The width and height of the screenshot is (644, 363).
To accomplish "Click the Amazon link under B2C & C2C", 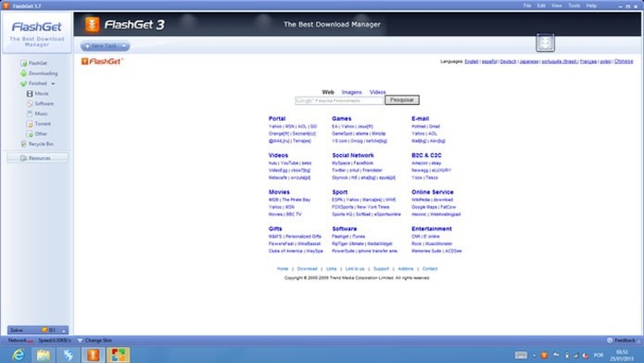I will (x=420, y=163).
